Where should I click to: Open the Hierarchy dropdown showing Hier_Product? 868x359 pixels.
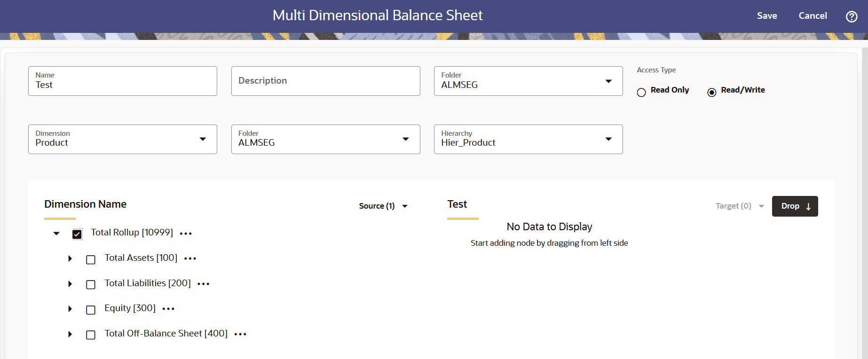(x=529, y=139)
